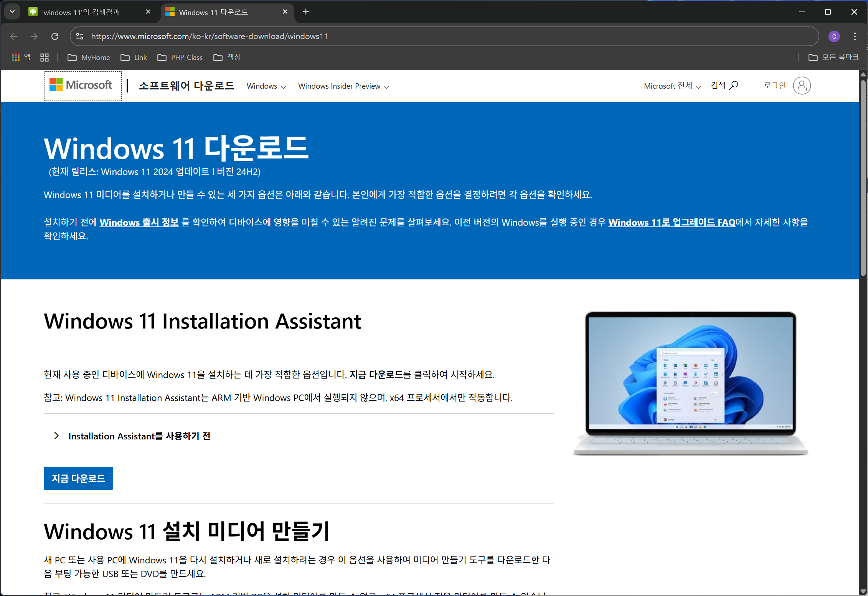
Task: Click the page vertical scrollbar thumb
Action: 863,177
